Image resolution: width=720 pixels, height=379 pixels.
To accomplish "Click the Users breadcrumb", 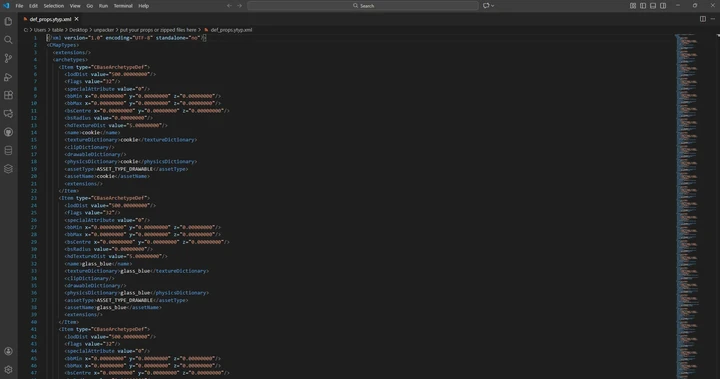I will (40, 30).
